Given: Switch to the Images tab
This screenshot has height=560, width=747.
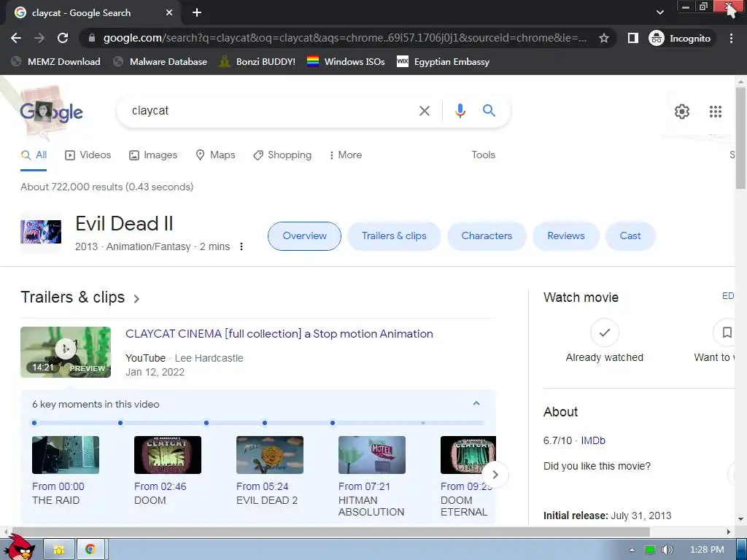Looking at the screenshot, I should 153,155.
